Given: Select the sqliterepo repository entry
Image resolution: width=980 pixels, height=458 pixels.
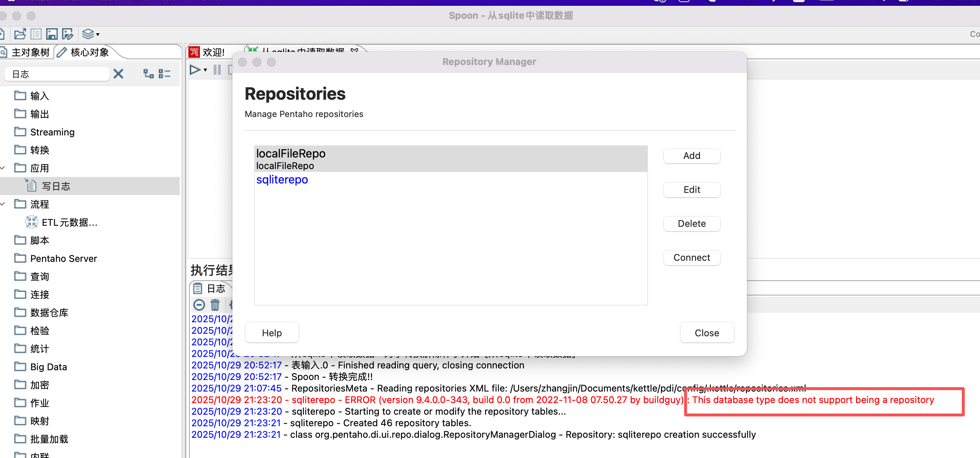Looking at the screenshot, I should tap(282, 179).
